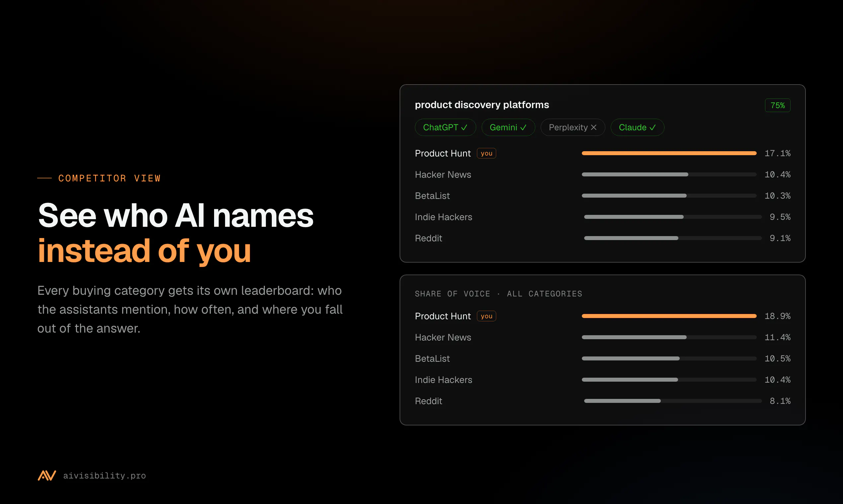Select Indie Hackers in the discovery platforms card

click(443, 217)
